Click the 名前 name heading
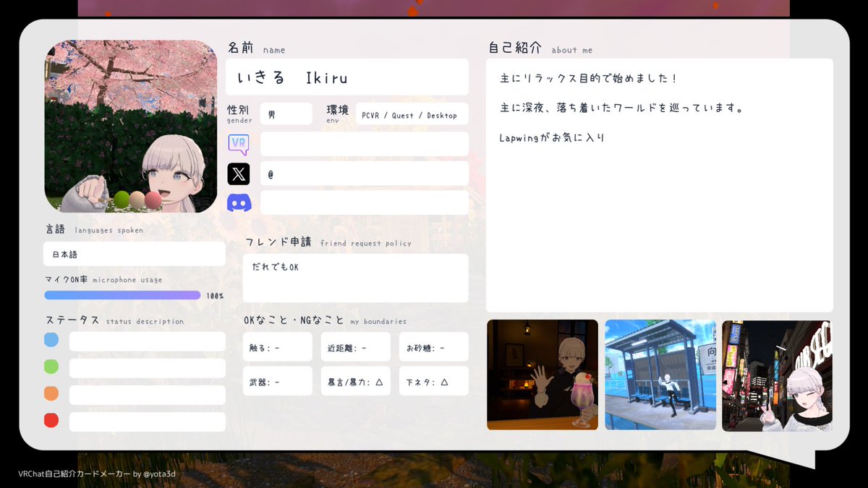Viewport: 868px width, 488px height. (x=257, y=48)
